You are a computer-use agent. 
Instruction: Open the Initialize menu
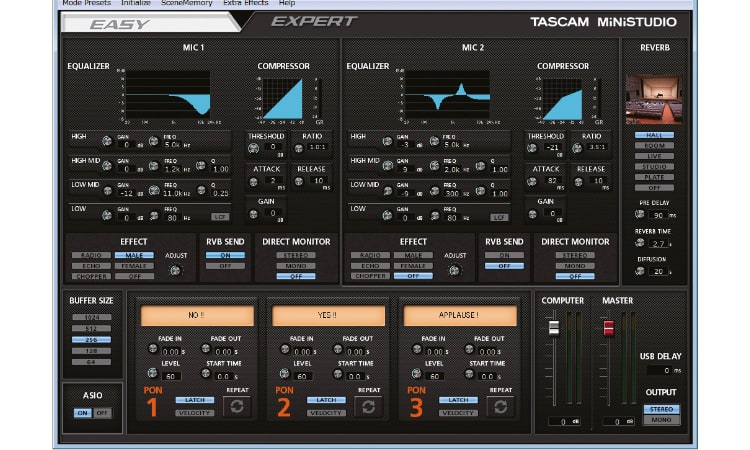(x=136, y=3)
